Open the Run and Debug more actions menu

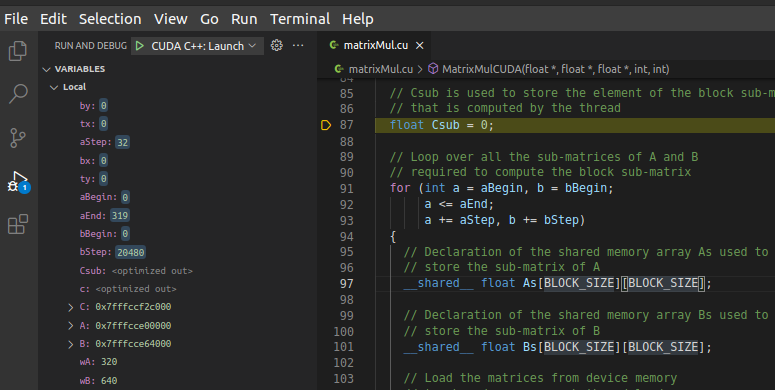pos(298,45)
